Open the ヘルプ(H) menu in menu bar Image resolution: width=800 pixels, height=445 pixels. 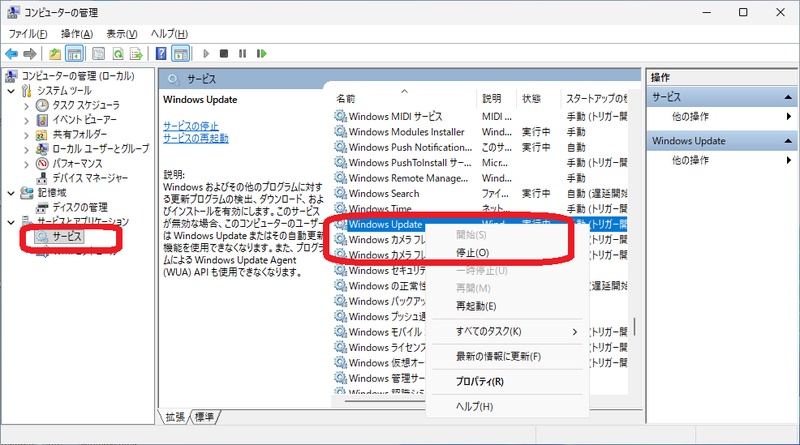169,34
